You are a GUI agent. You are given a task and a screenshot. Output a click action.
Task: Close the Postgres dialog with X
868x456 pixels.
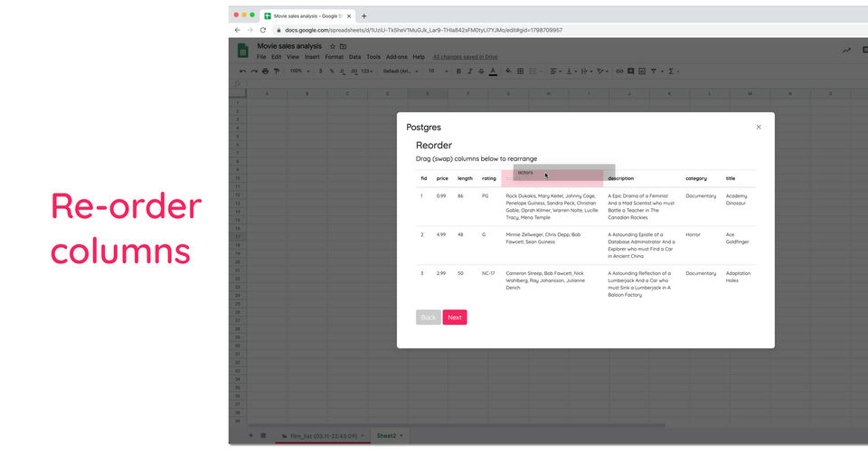759,127
